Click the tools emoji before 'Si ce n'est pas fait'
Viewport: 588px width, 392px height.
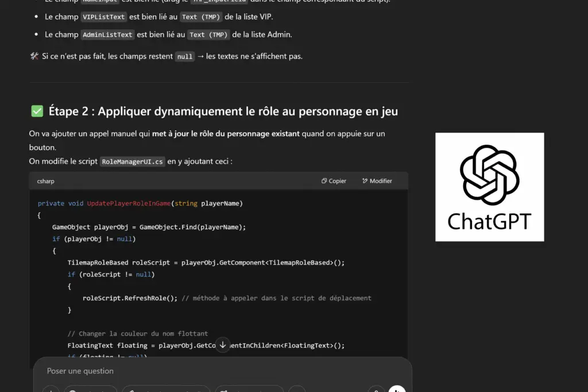[x=34, y=56]
